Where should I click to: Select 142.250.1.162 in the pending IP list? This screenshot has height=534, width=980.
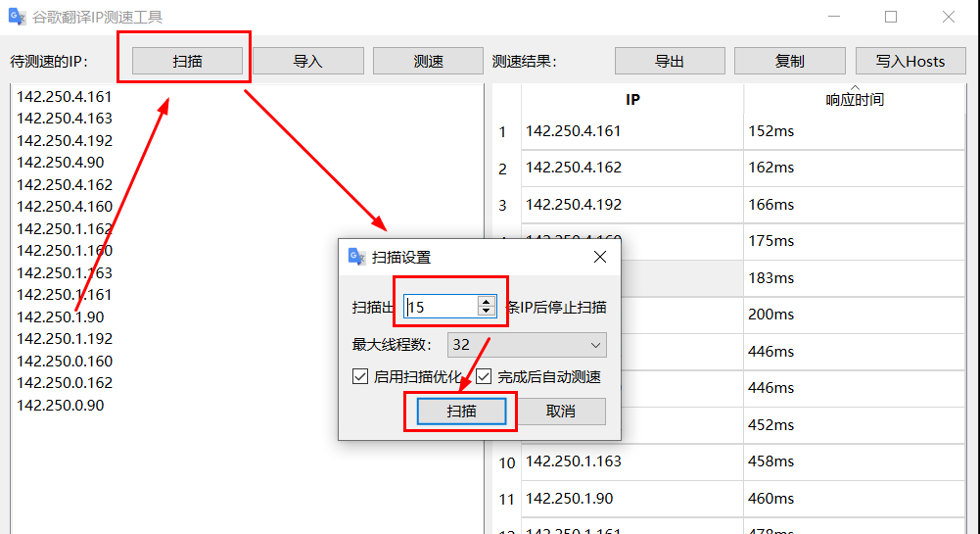tap(65, 229)
